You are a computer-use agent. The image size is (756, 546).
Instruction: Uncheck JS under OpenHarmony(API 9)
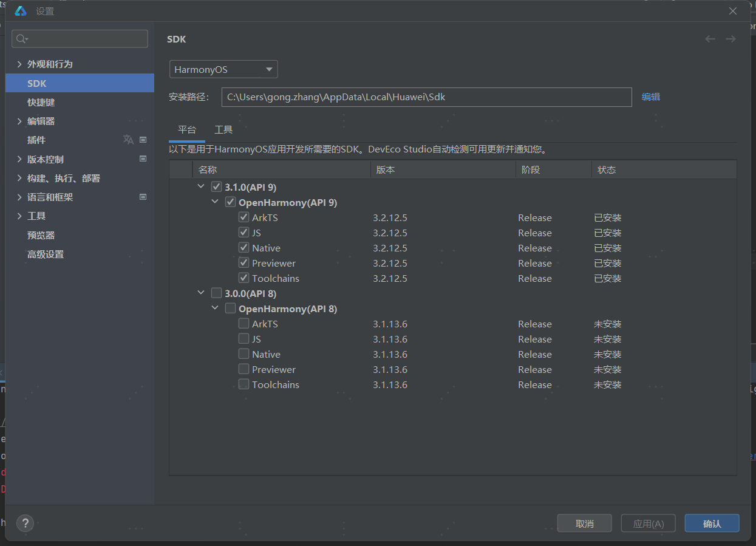click(243, 232)
